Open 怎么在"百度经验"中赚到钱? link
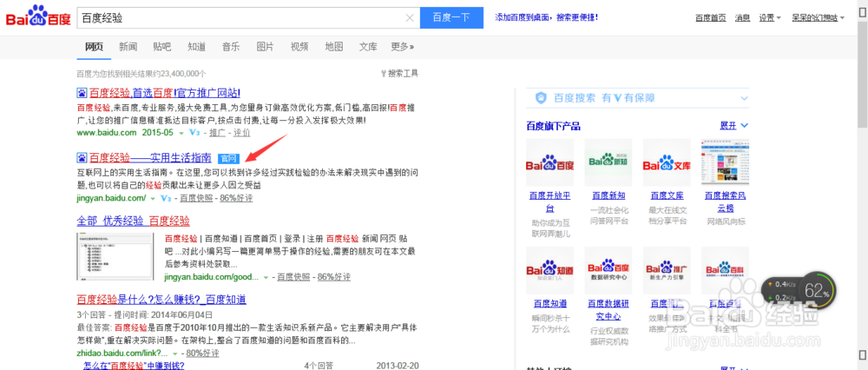The width and height of the screenshot is (868, 370). point(134,366)
